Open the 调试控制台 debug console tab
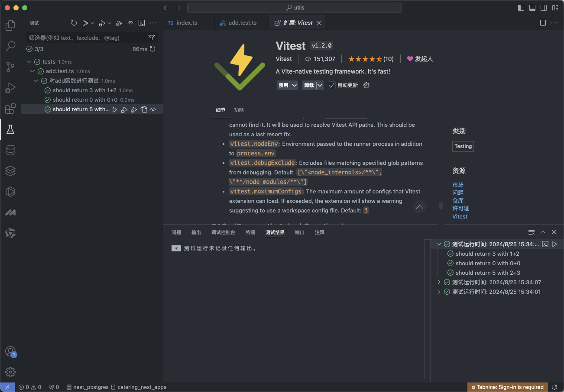 [223, 232]
